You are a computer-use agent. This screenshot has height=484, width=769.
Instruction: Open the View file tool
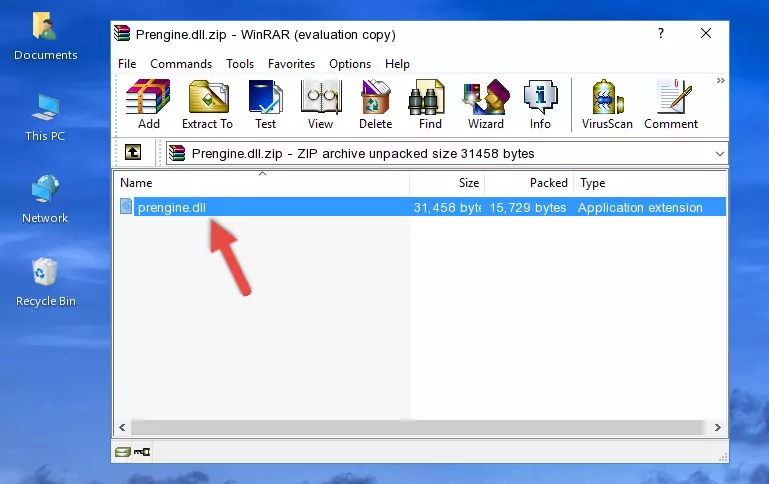coord(321,104)
